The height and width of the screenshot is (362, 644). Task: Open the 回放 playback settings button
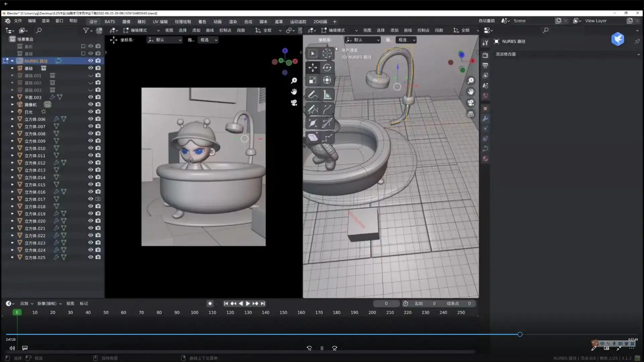pos(26,303)
